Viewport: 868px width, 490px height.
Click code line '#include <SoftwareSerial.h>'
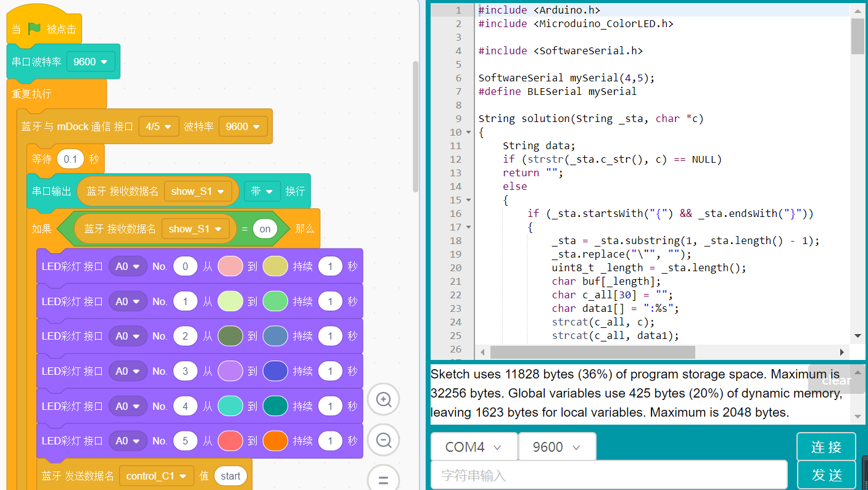[560, 51]
